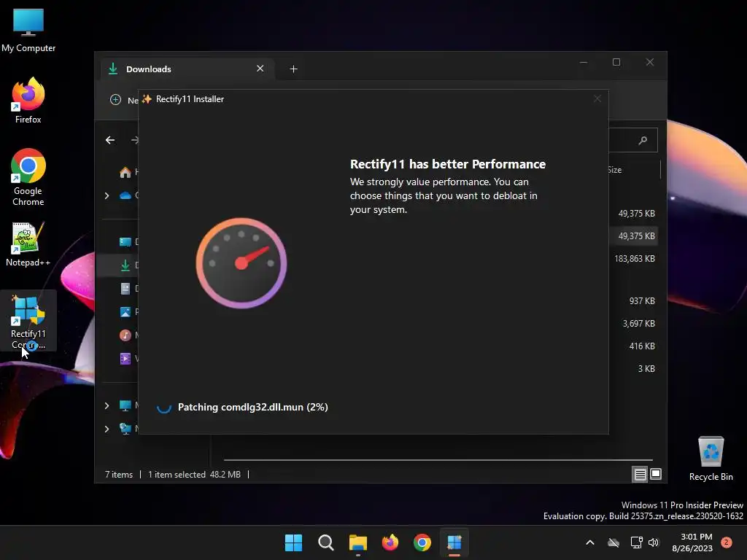Expand Network sidebar node
The image size is (747, 560).
click(x=107, y=429)
